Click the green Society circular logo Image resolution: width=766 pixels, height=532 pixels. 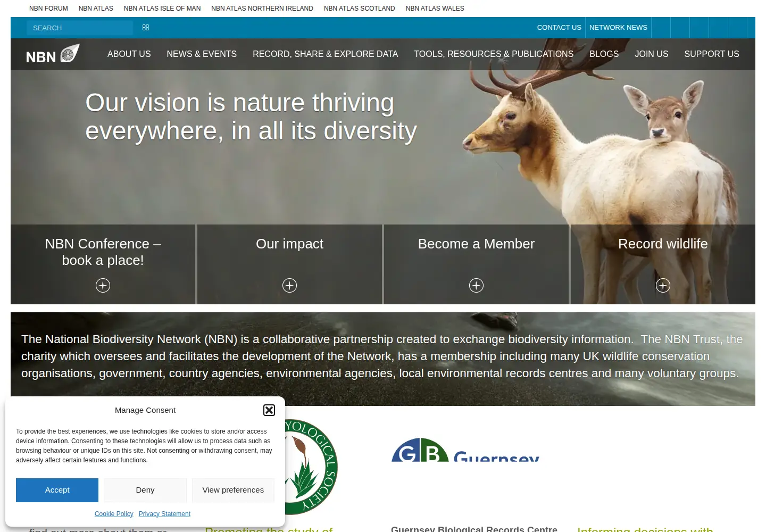tap(311, 467)
